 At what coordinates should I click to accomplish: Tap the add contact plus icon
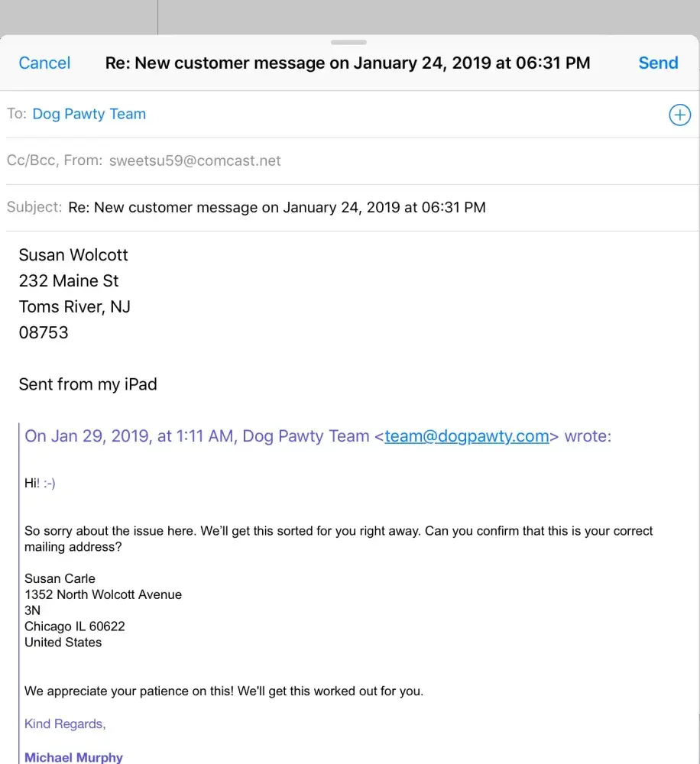pos(679,115)
